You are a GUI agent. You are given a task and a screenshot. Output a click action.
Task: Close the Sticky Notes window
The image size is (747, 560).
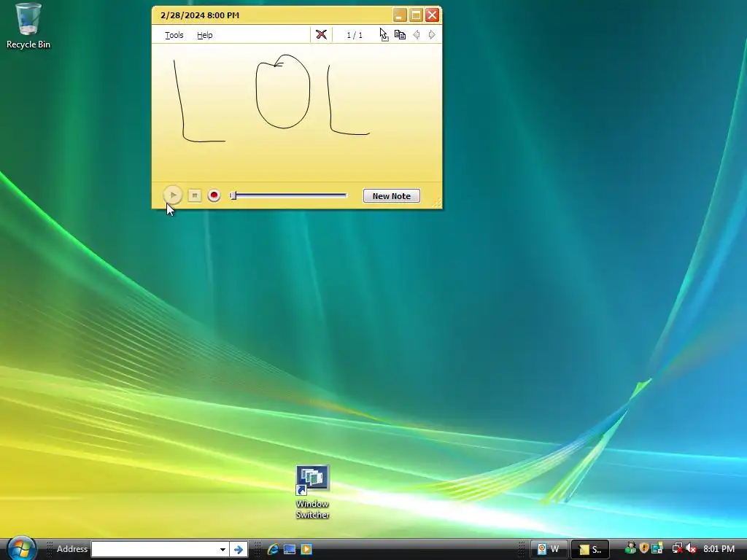pos(432,15)
